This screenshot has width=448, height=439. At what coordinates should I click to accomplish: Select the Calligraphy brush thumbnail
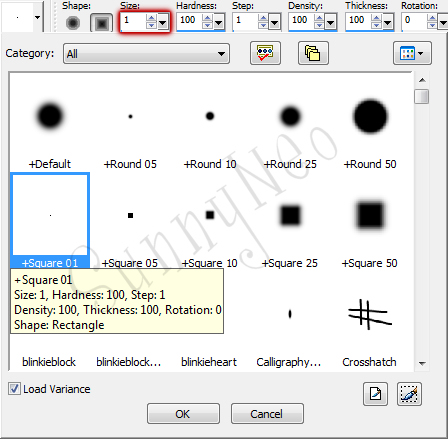pos(289,321)
